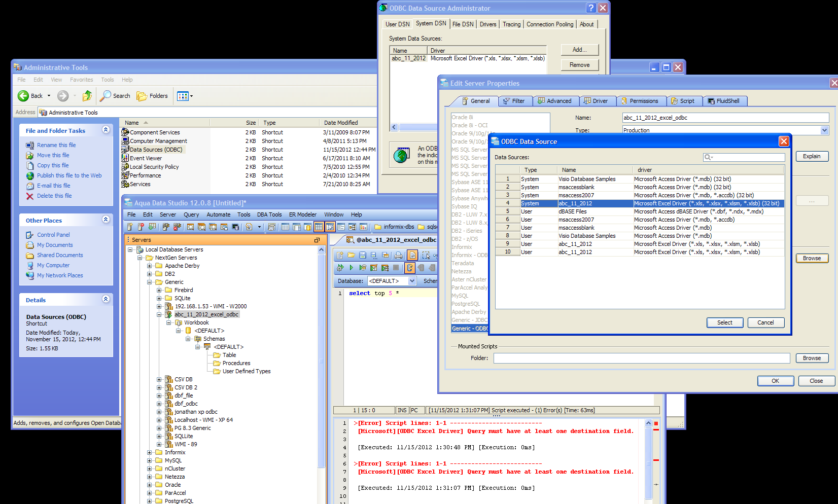
Task: Select row 6 msaccess2007 in ODBC Data Source list
Action: (x=640, y=220)
